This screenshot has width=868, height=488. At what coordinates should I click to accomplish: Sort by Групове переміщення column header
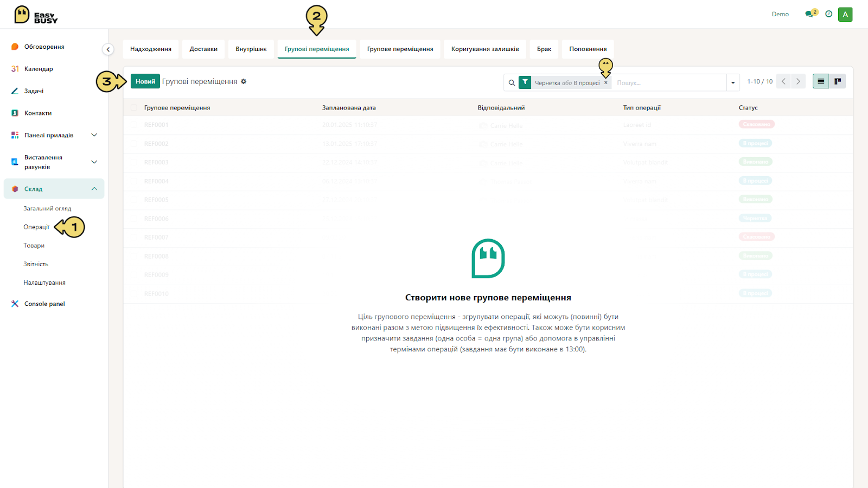[x=177, y=108]
